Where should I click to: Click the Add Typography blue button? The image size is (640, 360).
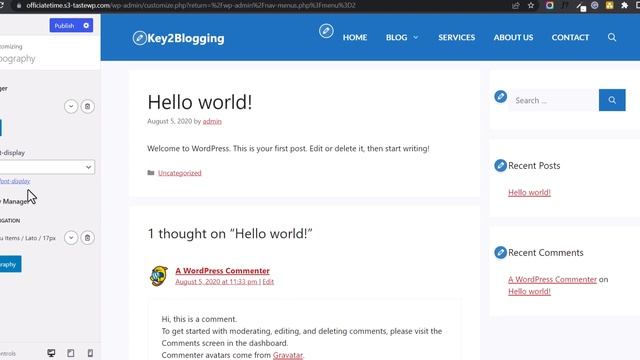coord(11,264)
